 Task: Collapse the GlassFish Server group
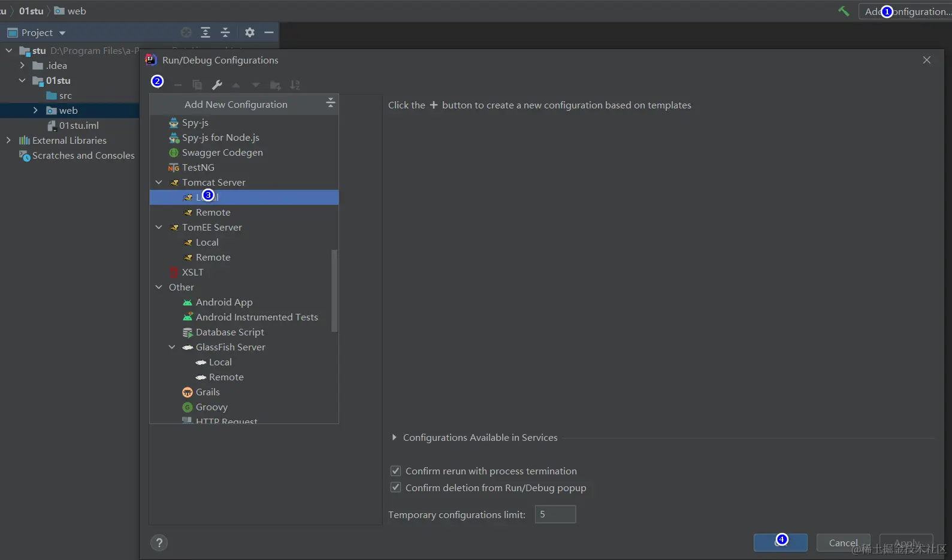click(x=172, y=347)
